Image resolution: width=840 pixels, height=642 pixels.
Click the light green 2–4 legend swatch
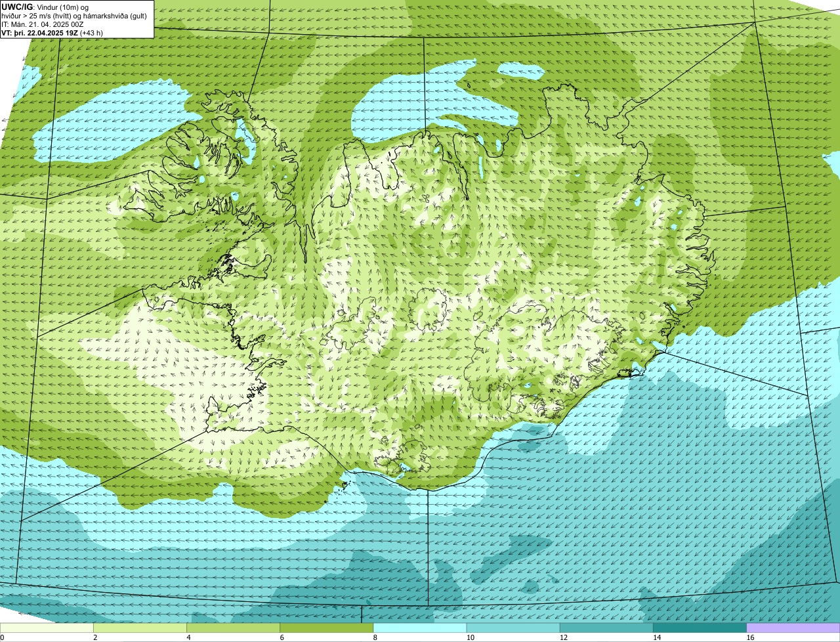point(140,628)
